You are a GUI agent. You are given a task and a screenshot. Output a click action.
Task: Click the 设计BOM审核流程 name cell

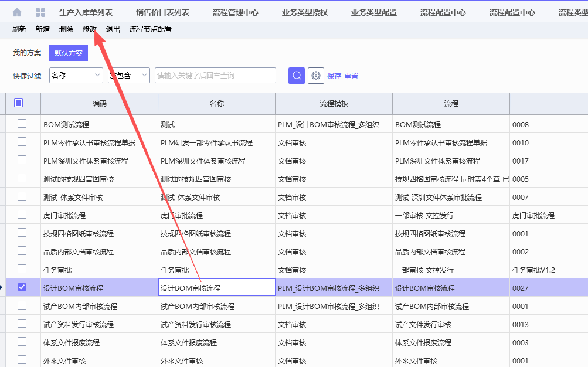click(217, 287)
